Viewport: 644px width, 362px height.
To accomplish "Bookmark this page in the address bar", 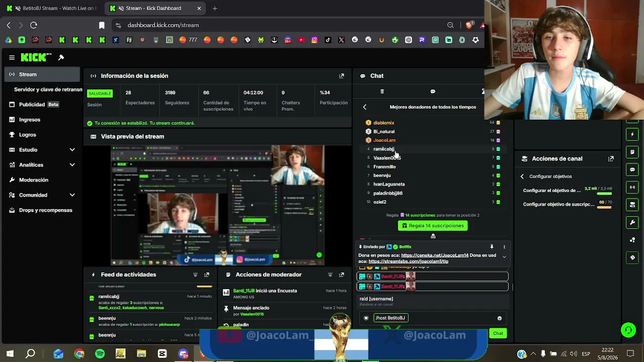I will click(102, 25).
